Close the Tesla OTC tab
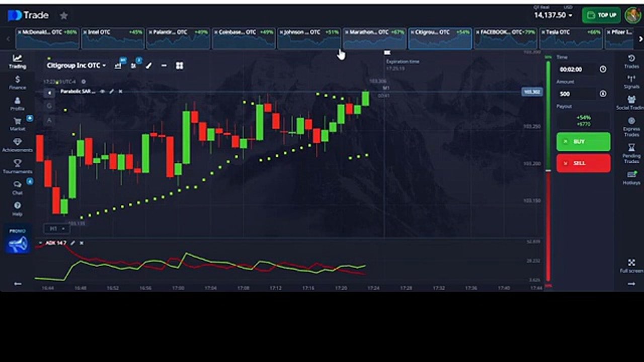This screenshot has height=362, width=644. 543,32
